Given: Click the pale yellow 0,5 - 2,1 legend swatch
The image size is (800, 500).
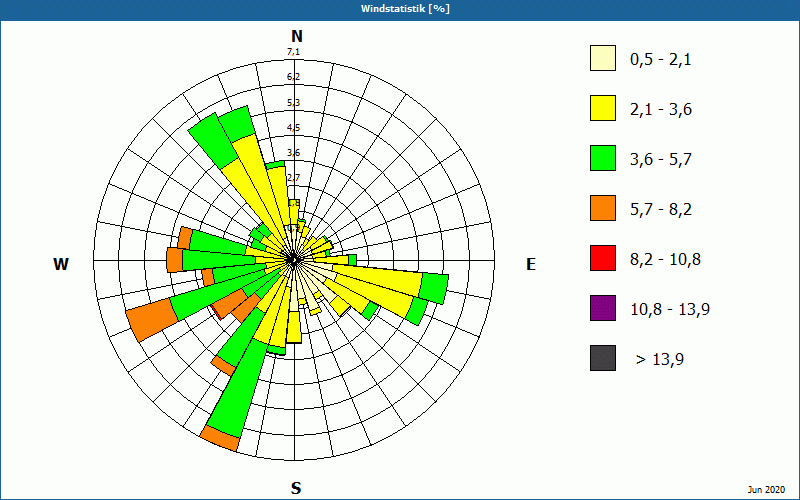Looking at the screenshot, I should 603,58.
